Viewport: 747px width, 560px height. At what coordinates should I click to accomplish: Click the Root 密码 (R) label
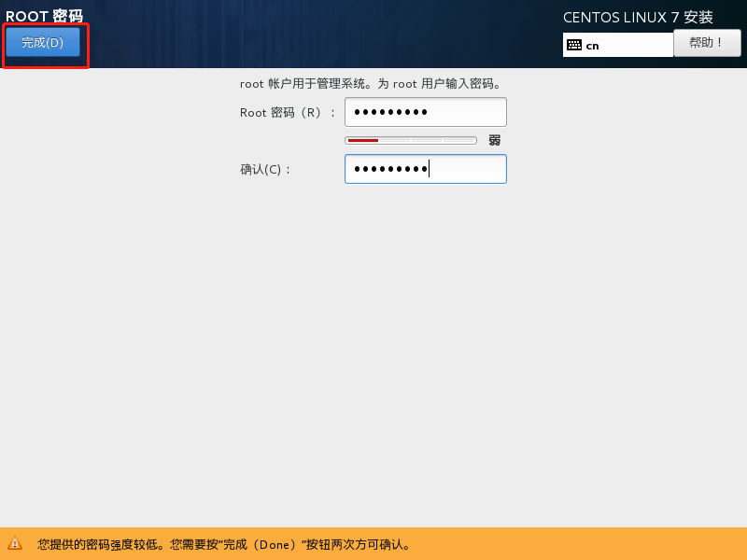tap(288, 113)
